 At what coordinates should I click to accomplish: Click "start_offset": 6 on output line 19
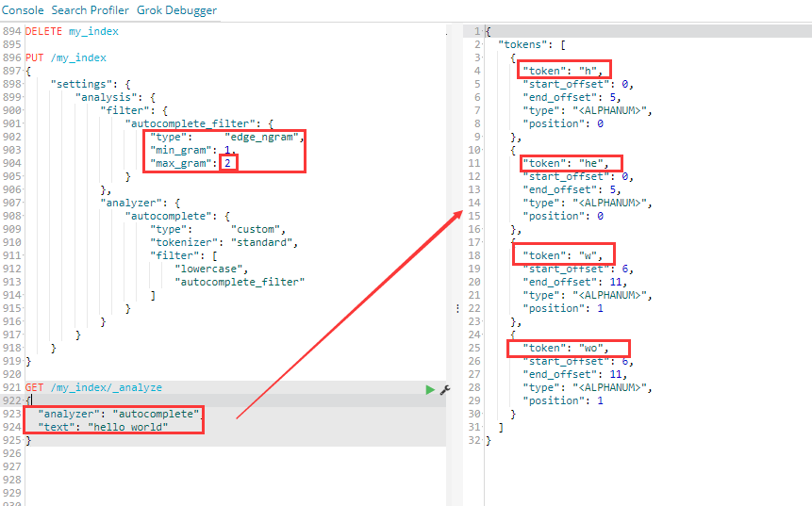pos(578,269)
